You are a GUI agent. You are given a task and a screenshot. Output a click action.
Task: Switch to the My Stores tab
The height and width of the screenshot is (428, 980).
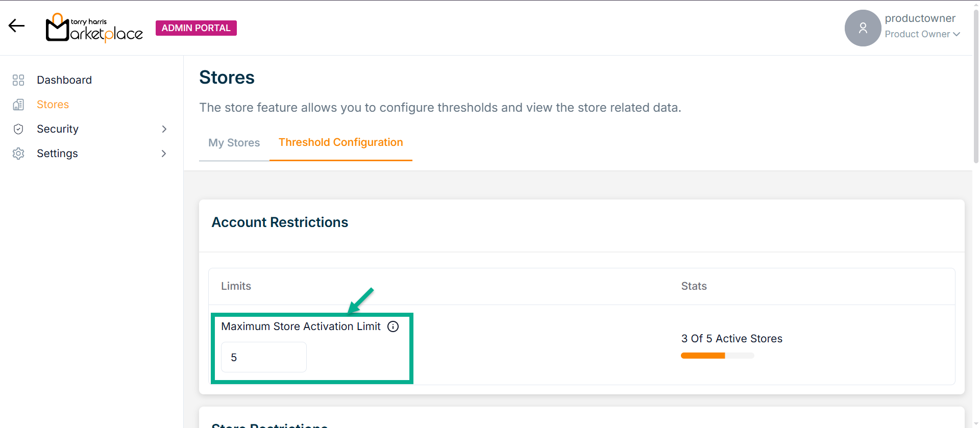234,143
